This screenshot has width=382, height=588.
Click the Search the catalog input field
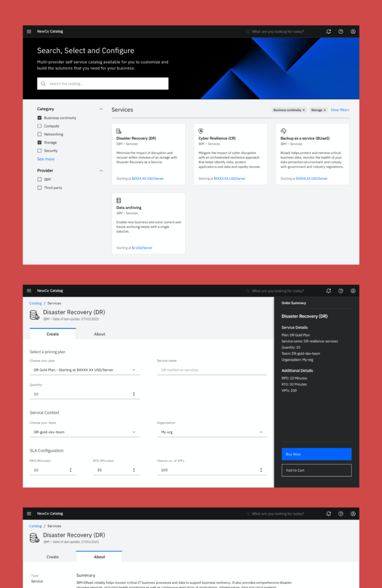point(103,84)
